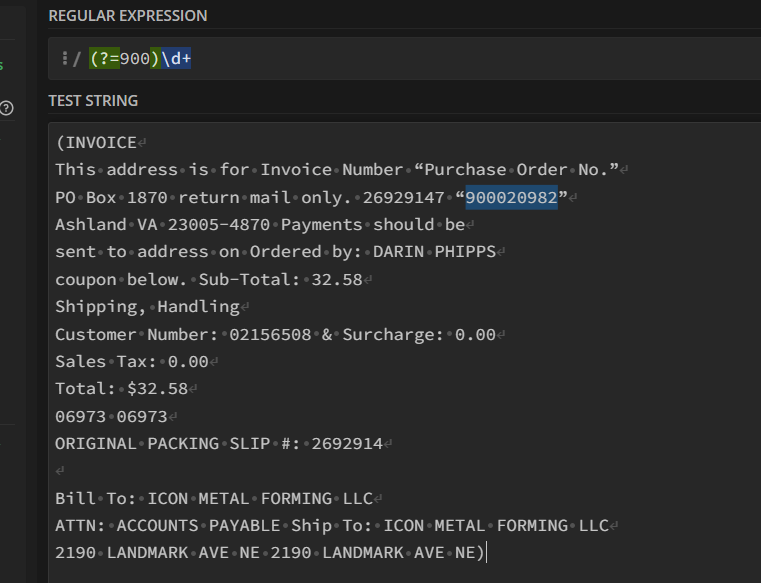This screenshot has height=583, width=761.
Task: Click the REGULAR EXPRESSION section heading
Action: click(128, 16)
